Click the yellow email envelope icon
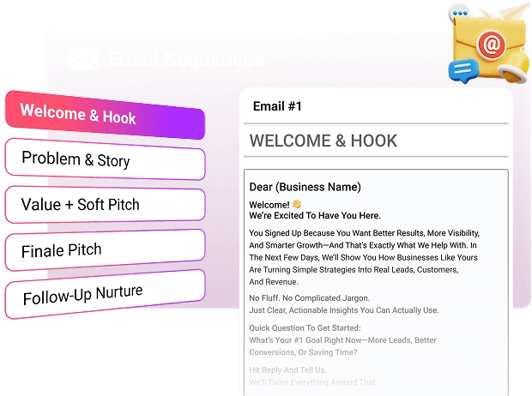 click(x=490, y=47)
